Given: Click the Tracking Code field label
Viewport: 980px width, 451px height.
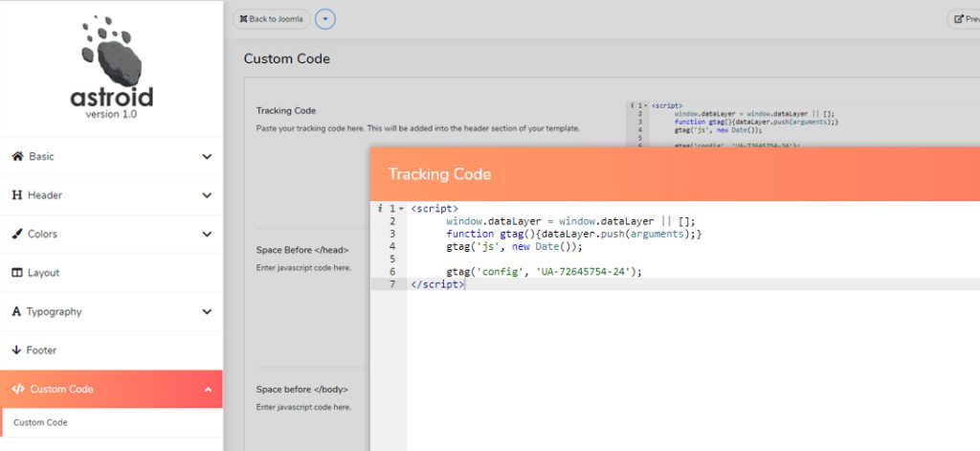Looking at the screenshot, I should 286,111.
